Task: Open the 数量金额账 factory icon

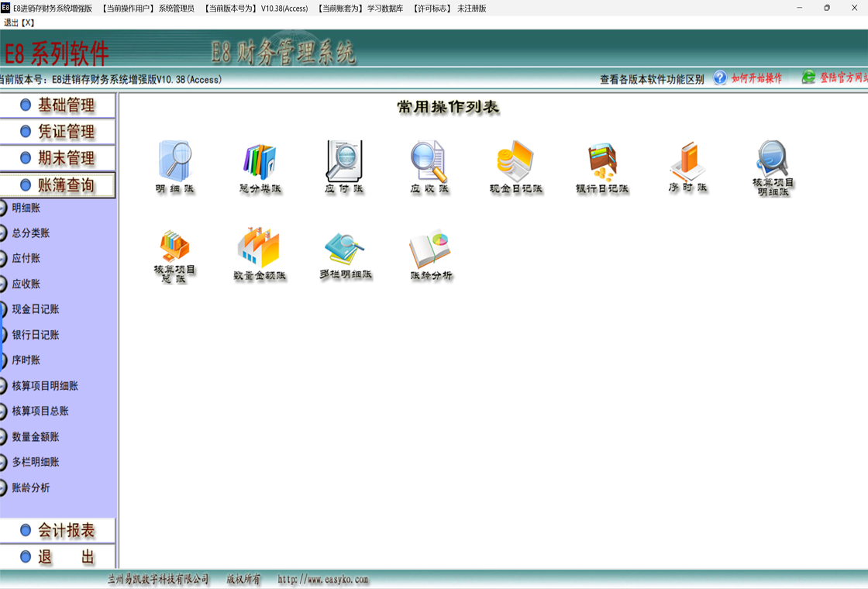Action: (260, 250)
